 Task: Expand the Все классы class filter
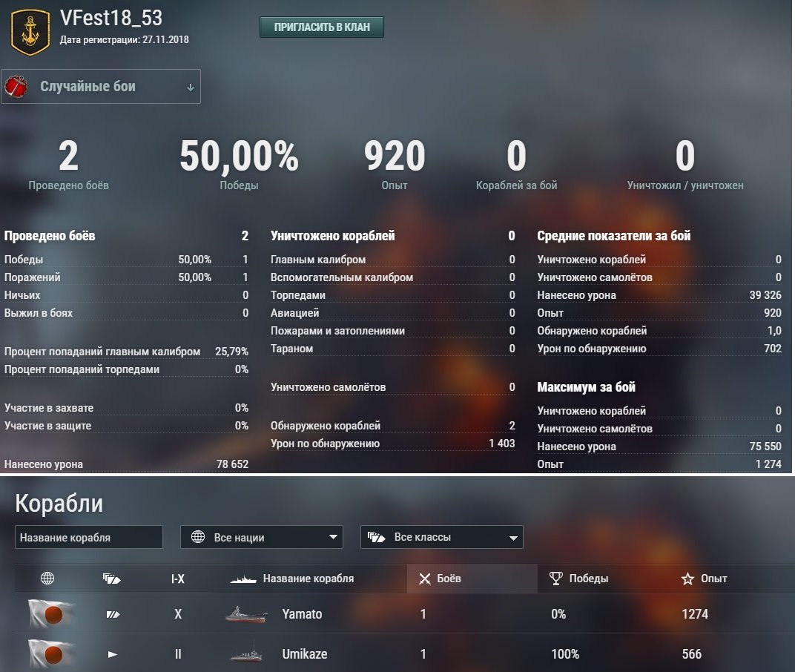click(441, 537)
